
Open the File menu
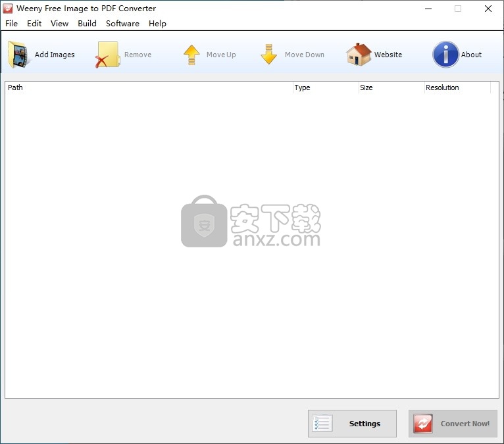pos(12,24)
